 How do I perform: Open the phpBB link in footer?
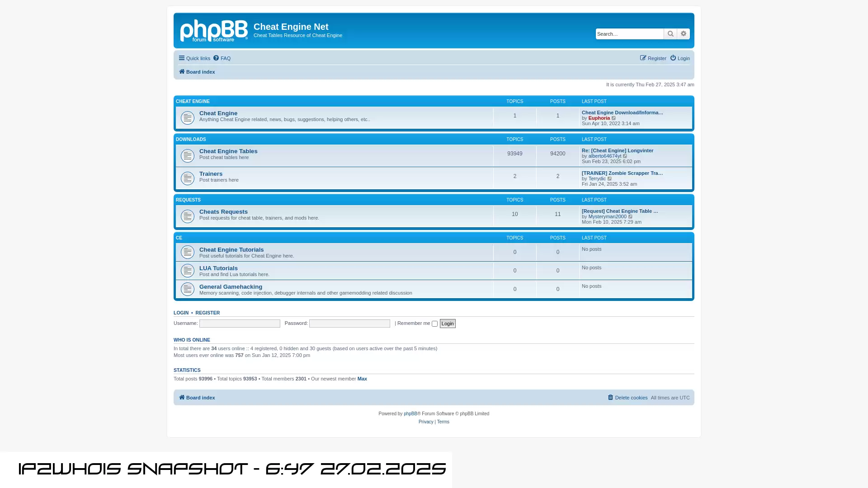coord(410,414)
